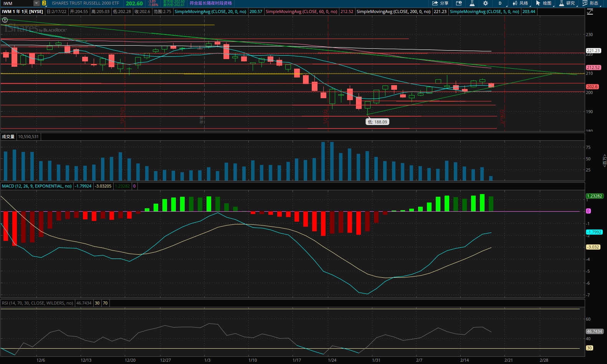This screenshot has width=607, height=364.
Task: Click the price-scale curve icon right of chart
Action: (x=590, y=12)
